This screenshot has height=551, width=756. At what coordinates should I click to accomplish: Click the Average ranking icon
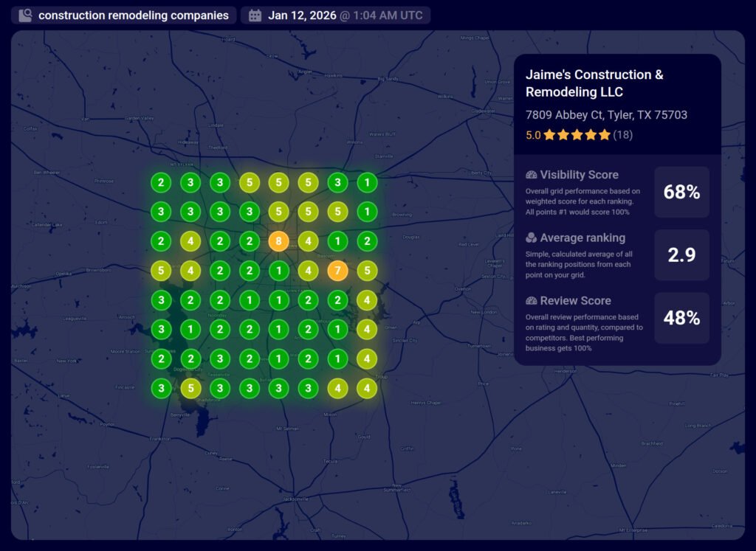tap(531, 238)
